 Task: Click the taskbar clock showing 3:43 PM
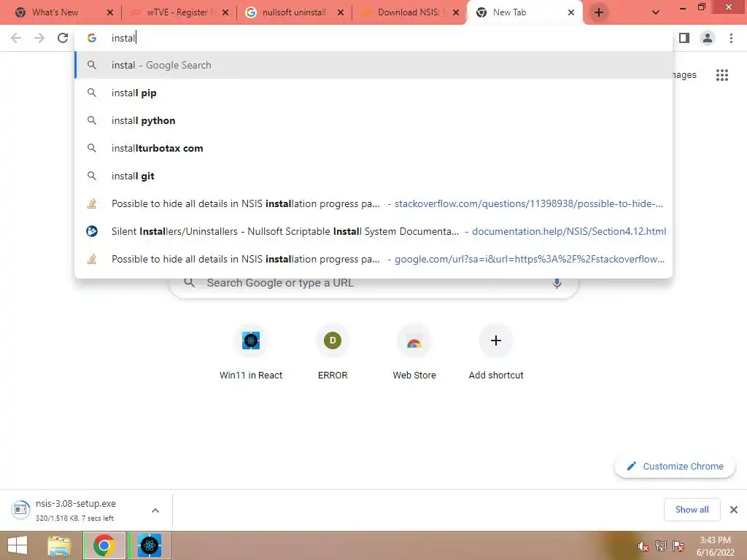click(x=715, y=546)
